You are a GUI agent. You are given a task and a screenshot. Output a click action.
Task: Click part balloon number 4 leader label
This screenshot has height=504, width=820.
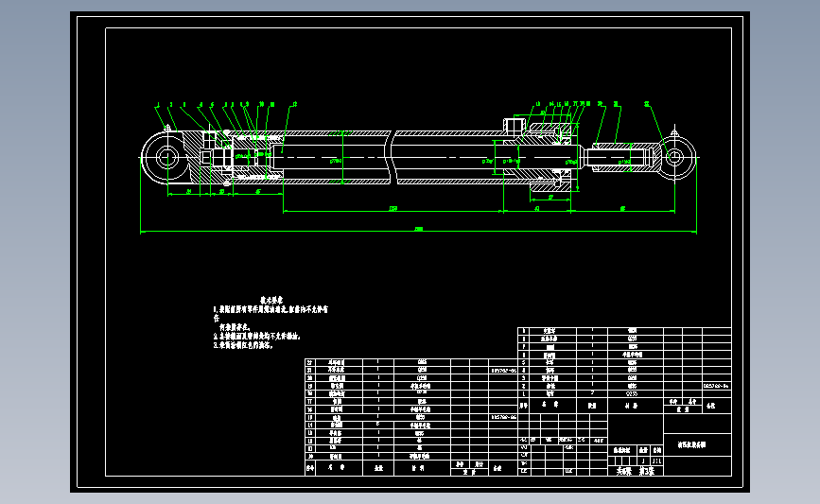(x=201, y=105)
